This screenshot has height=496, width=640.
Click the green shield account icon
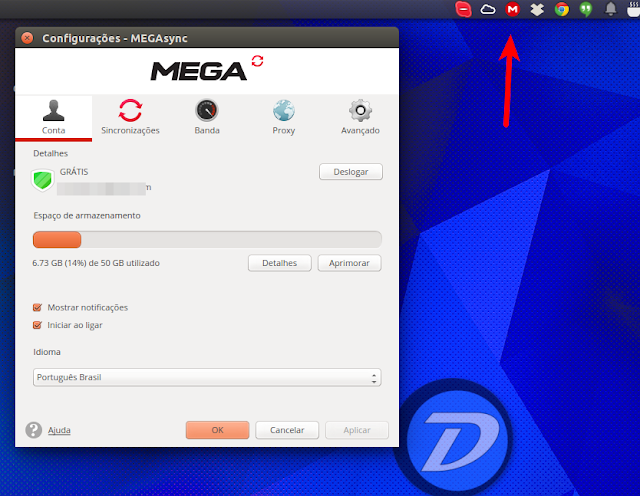pos(43,180)
